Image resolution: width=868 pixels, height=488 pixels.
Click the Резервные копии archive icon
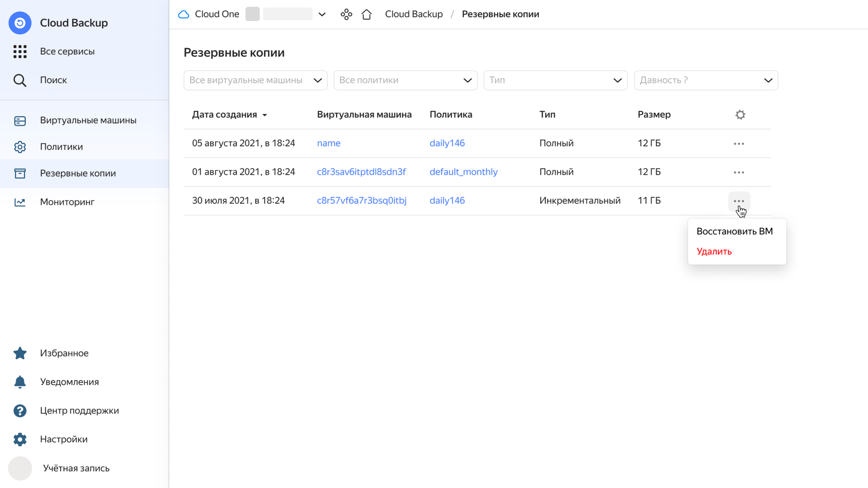(20, 173)
